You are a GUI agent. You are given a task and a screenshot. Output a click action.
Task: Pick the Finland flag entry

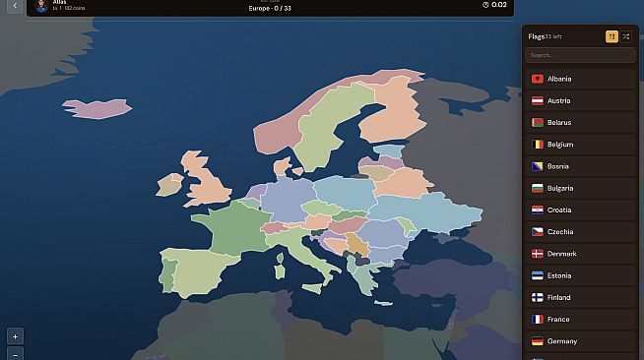(580, 297)
